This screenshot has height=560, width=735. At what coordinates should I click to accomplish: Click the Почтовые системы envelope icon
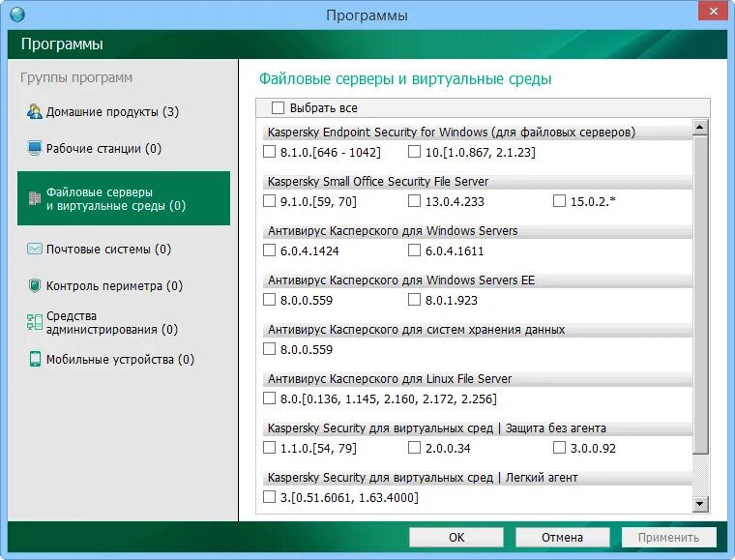click(x=34, y=249)
